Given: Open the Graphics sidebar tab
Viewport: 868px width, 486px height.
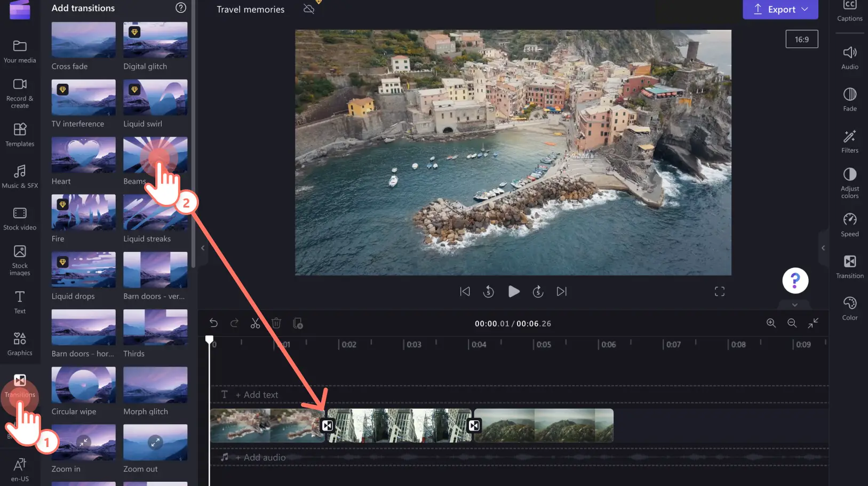Looking at the screenshot, I should (20, 344).
